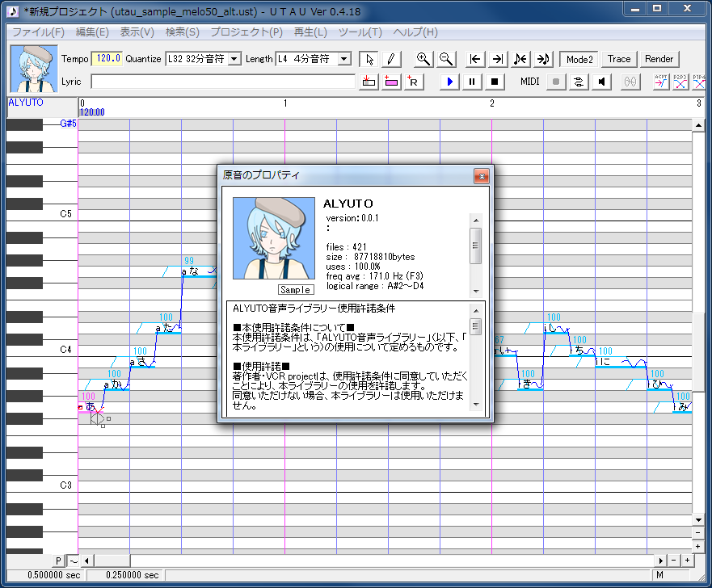Open the 検索(S) menu
712x588 pixels.
(182, 32)
